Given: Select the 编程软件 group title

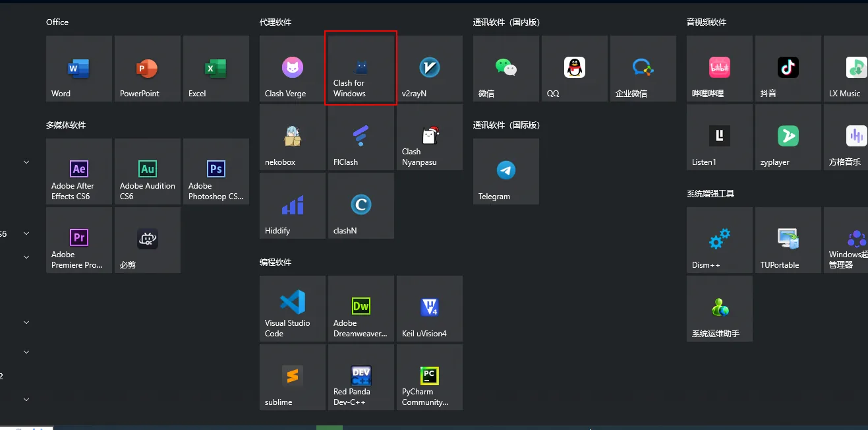Looking at the screenshot, I should [x=275, y=262].
